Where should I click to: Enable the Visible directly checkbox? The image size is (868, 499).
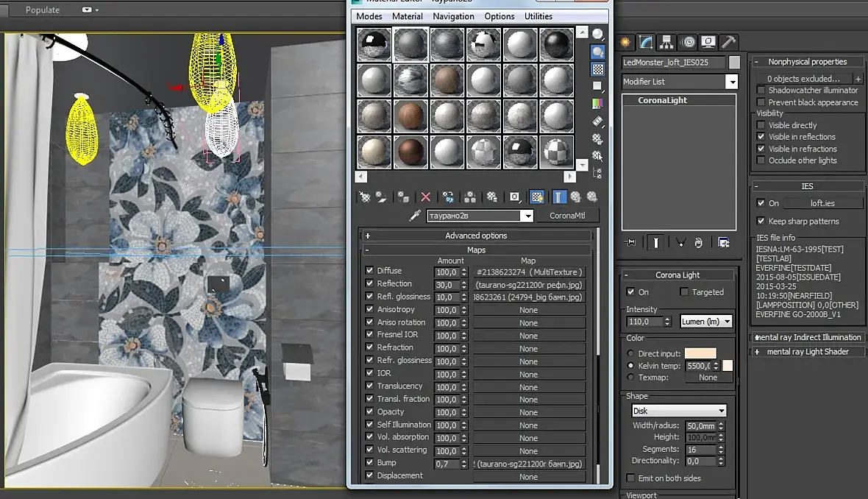click(761, 125)
